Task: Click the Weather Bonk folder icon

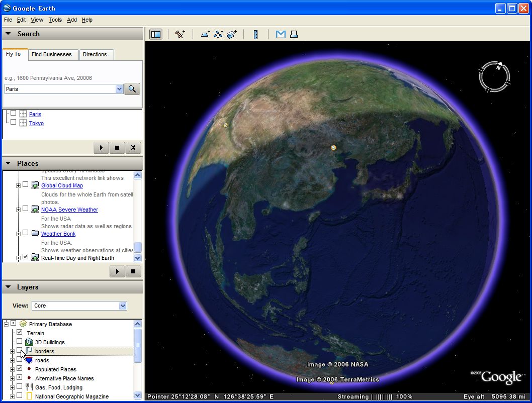Action: pos(35,233)
